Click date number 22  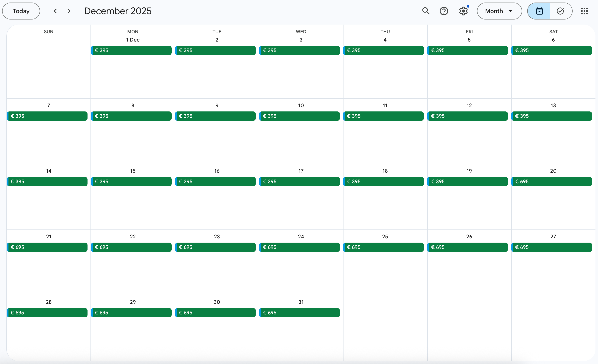[x=133, y=237]
